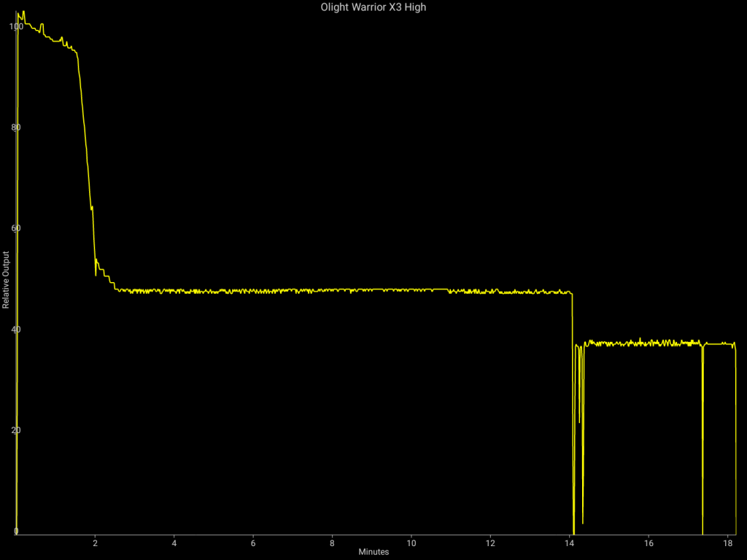Click the 8 minute x-axis tick label

(x=333, y=542)
